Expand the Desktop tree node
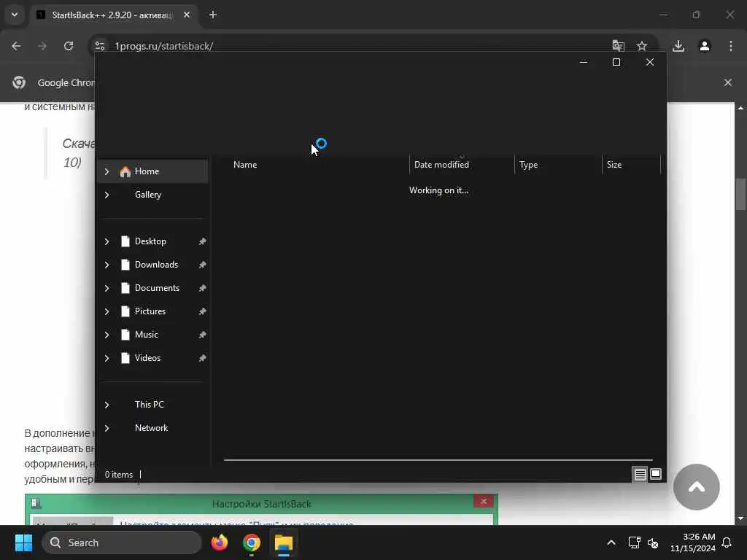 point(107,241)
